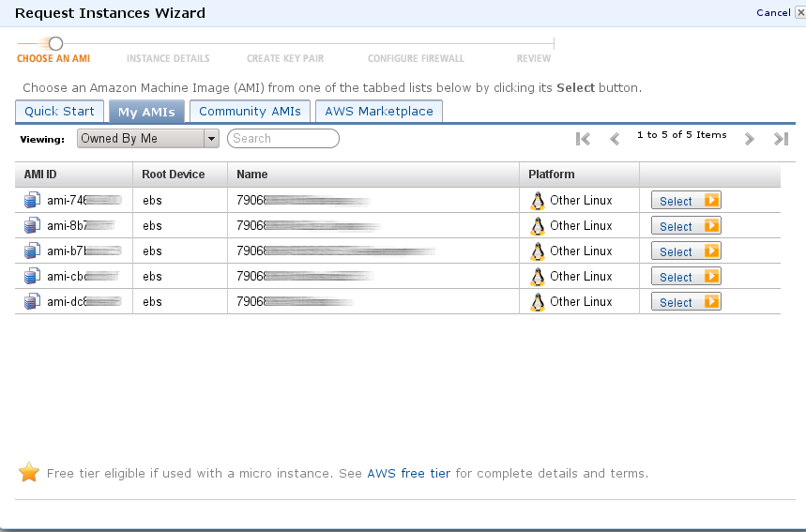Click the Instance Details wizard step

tap(168, 58)
